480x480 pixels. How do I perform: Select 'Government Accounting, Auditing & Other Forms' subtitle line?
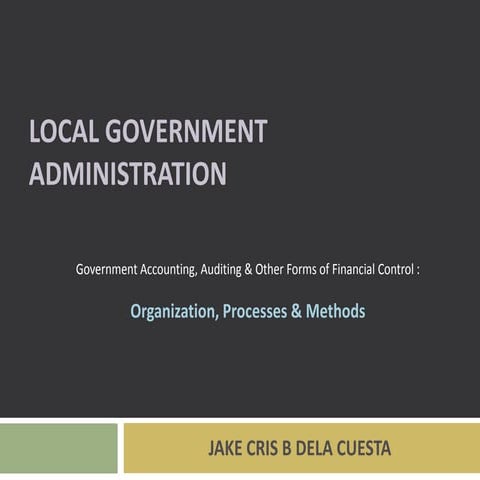(x=247, y=269)
